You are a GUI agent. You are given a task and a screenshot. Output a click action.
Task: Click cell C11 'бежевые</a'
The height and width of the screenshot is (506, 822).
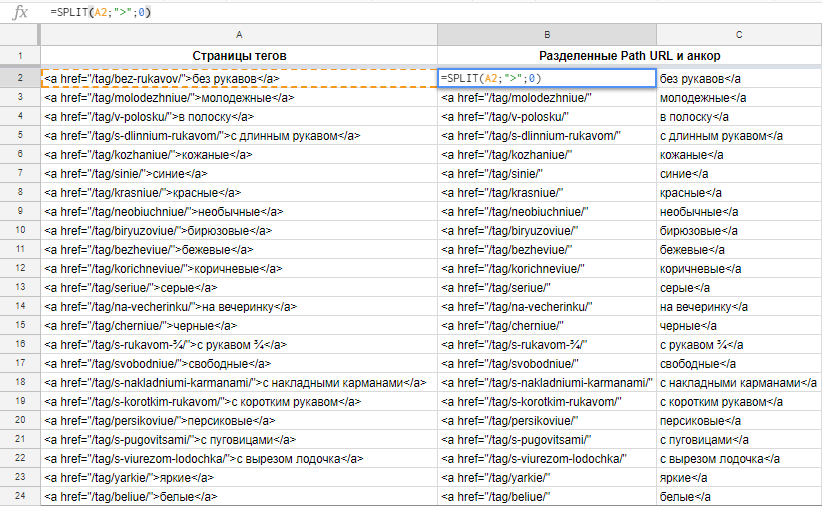pyautogui.click(x=738, y=250)
